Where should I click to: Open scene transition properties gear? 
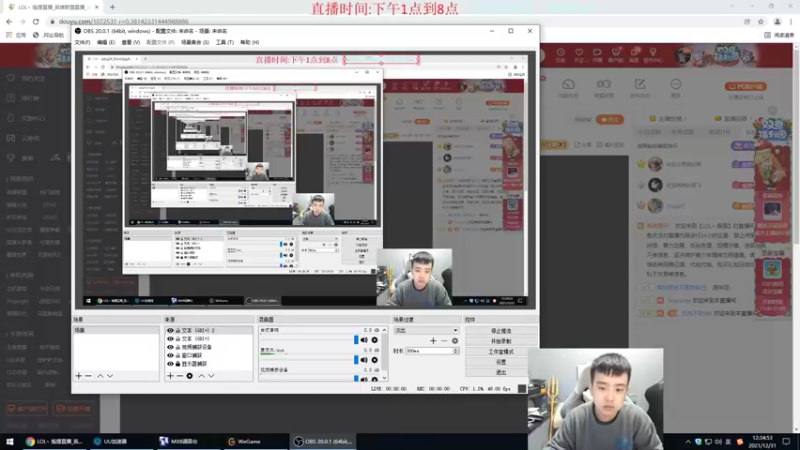tap(455, 341)
